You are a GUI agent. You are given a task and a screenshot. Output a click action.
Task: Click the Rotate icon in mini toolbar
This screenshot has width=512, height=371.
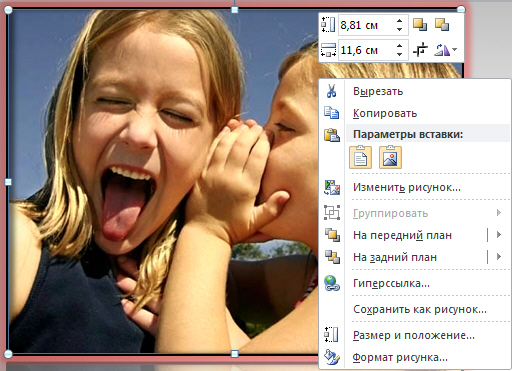click(x=442, y=50)
